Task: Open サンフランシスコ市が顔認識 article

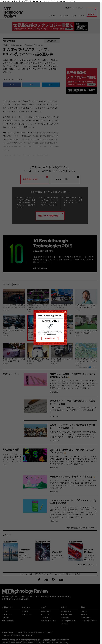Action: [x=72, y=426]
